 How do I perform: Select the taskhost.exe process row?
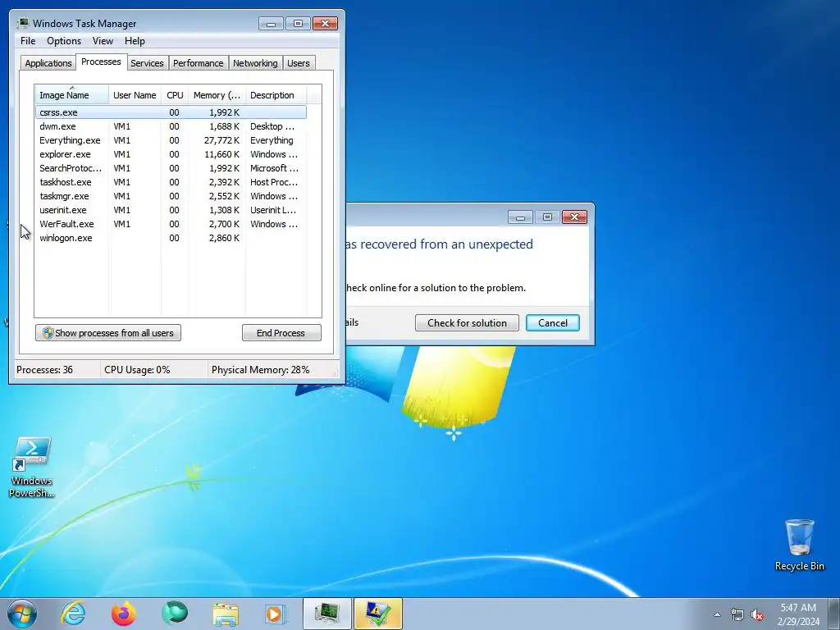pyautogui.click(x=171, y=182)
